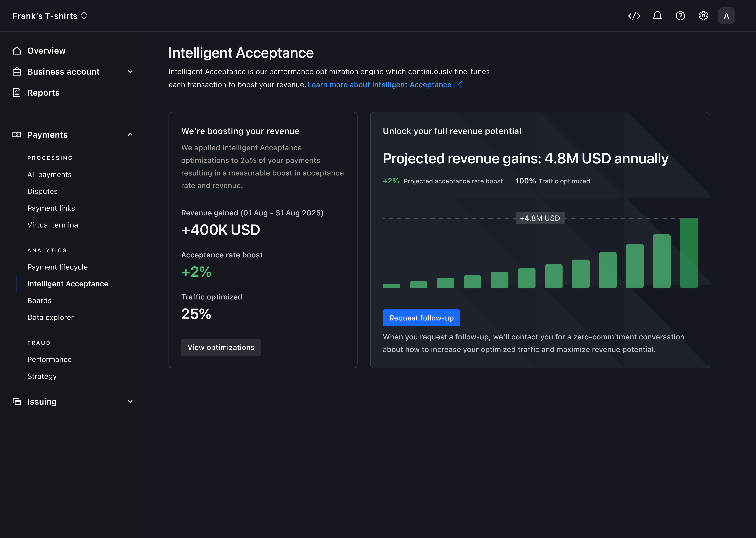Click the Intelligent Acceptance page title
Image resolution: width=756 pixels, height=538 pixels.
241,53
